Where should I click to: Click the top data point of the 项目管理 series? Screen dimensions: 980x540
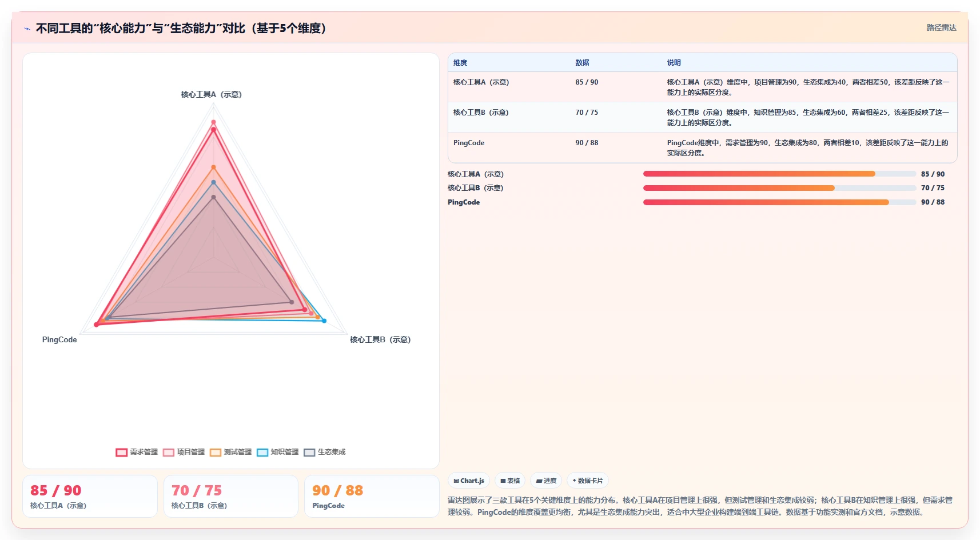pyautogui.click(x=213, y=122)
